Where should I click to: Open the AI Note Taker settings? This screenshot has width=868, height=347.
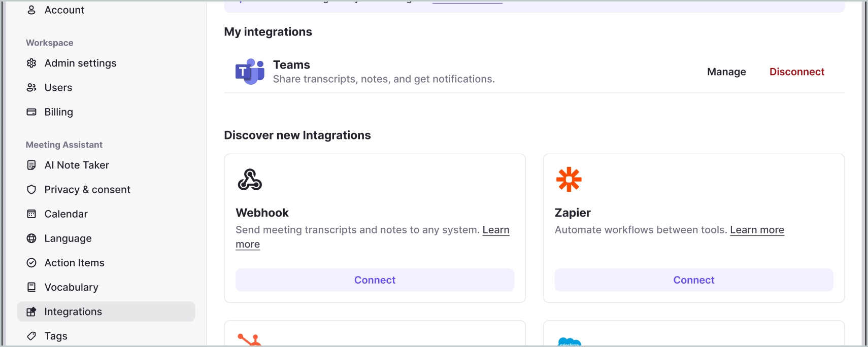[77, 165]
